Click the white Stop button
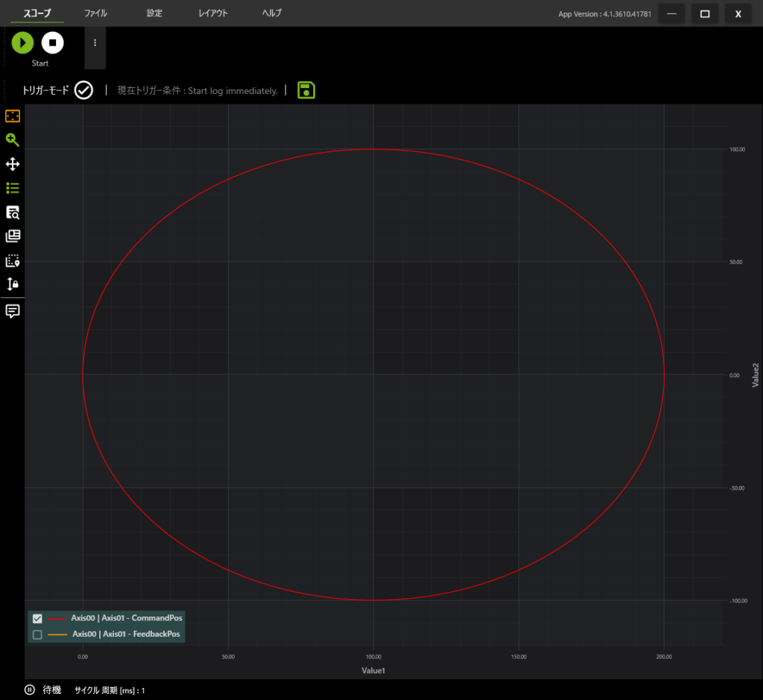 point(52,43)
